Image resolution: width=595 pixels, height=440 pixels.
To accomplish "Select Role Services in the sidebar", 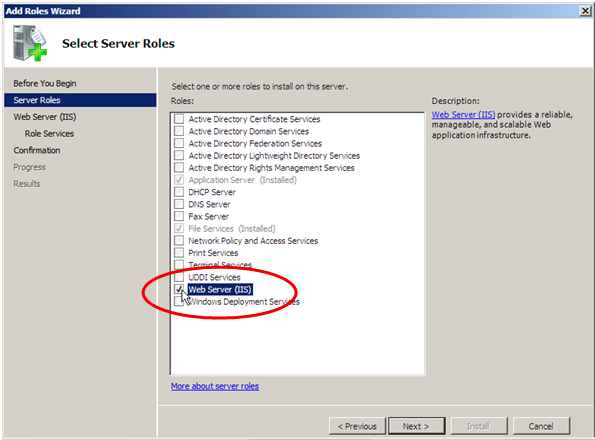I will (49, 134).
